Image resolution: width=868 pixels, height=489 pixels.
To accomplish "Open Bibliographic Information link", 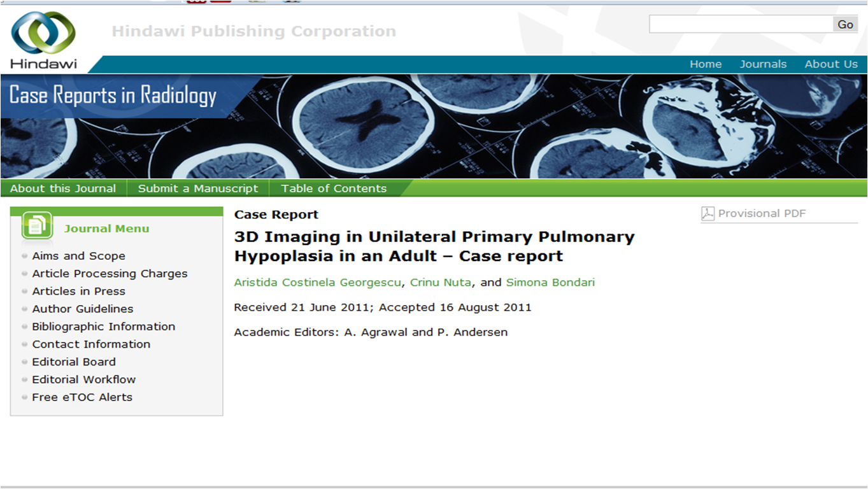I will coord(103,327).
